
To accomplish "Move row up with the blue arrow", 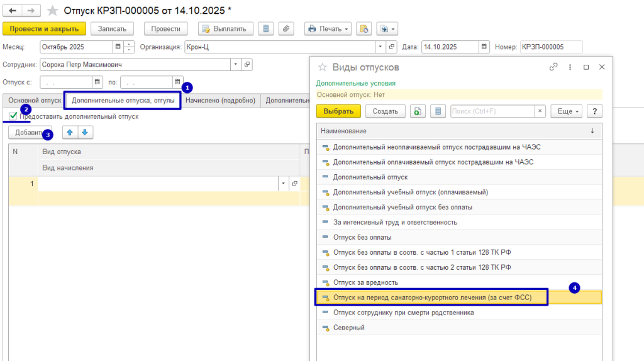I will (x=70, y=133).
